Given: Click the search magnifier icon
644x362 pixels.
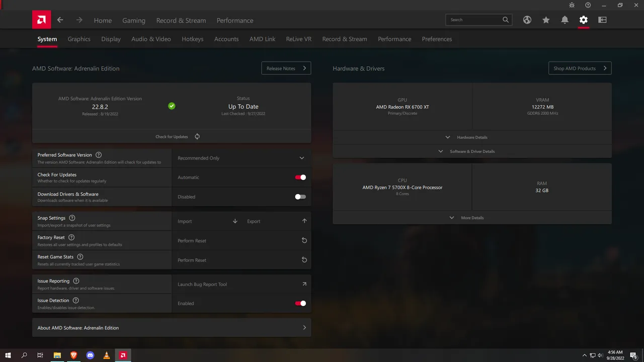Looking at the screenshot, I should coord(506,20).
